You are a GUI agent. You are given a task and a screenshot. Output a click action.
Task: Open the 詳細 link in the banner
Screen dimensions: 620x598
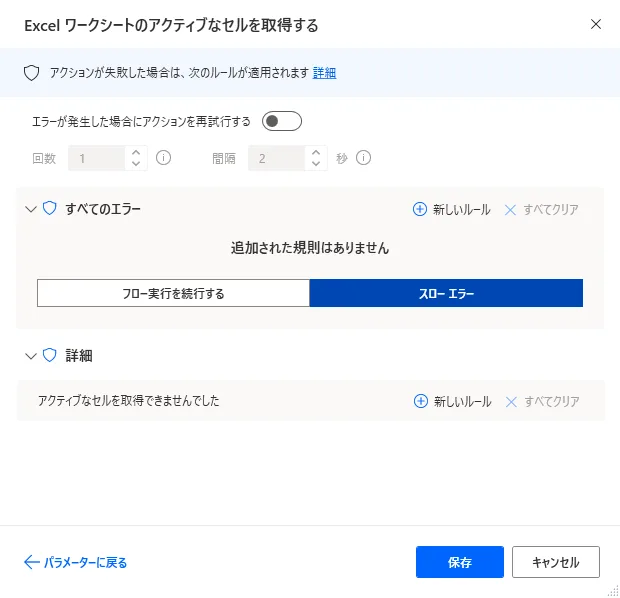point(324,73)
